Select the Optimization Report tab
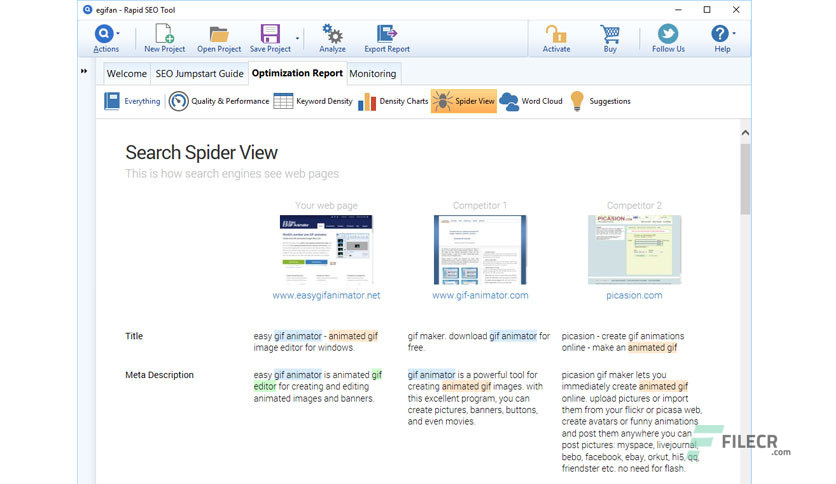Screen dimensions: 836x484 [x=297, y=73]
